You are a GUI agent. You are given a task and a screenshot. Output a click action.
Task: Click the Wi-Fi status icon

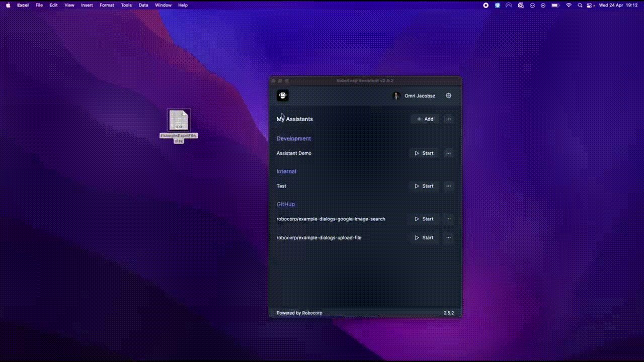[x=569, y=5]
